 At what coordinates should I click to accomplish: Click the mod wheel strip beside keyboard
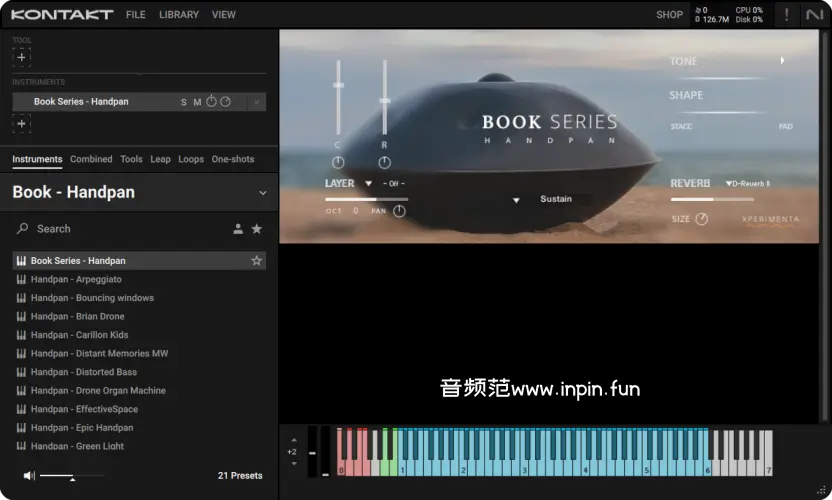coord(325,451)
